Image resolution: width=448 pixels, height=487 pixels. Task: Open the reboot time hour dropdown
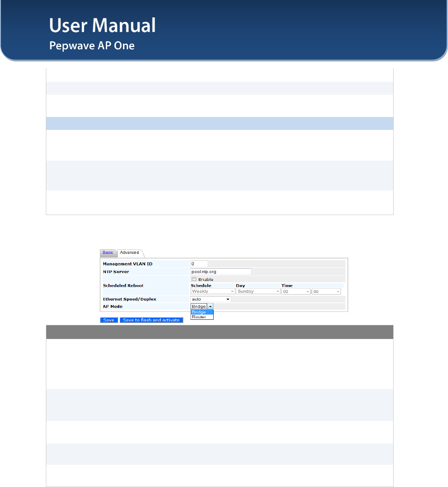tap(296, 292)
